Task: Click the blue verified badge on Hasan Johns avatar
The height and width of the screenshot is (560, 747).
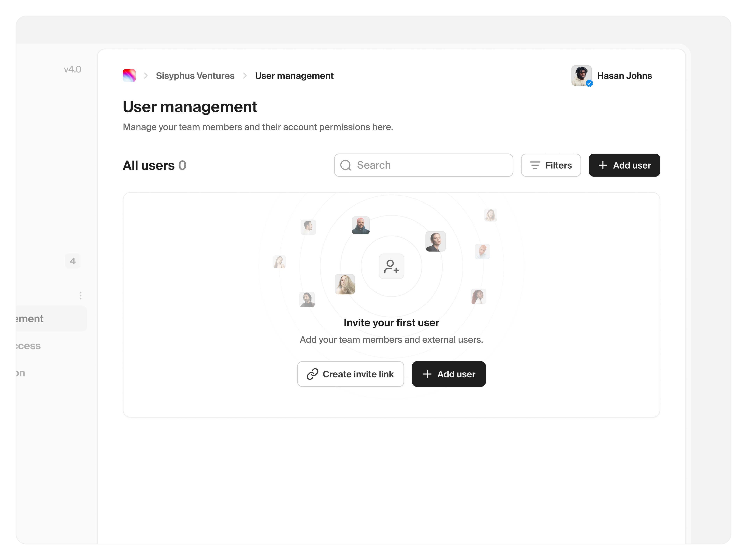Action: pos(589,83)
